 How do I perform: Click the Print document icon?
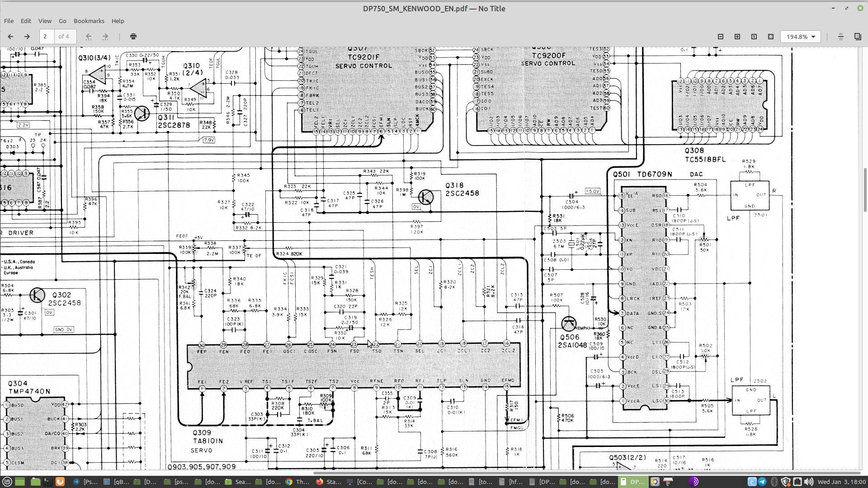coord(133,37)
